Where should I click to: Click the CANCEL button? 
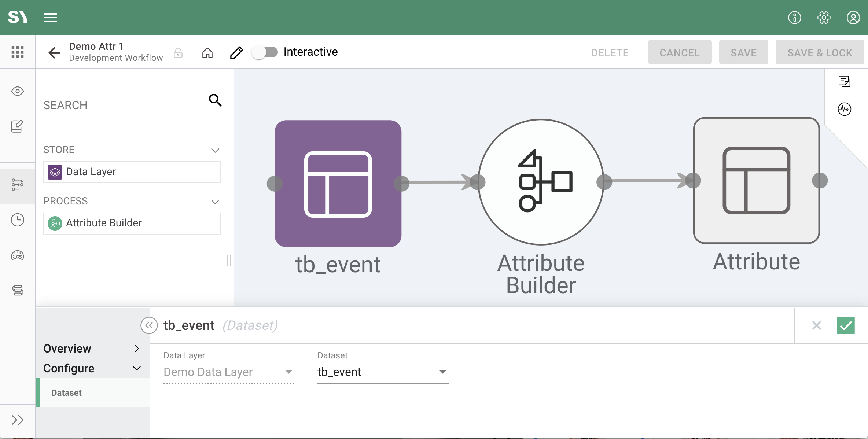(680, 53)
